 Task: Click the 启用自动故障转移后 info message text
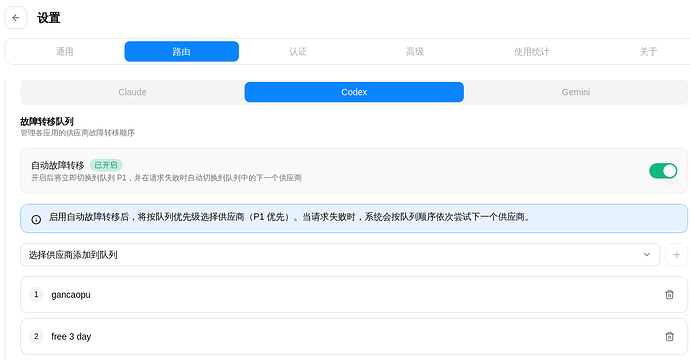coord(290,217)
